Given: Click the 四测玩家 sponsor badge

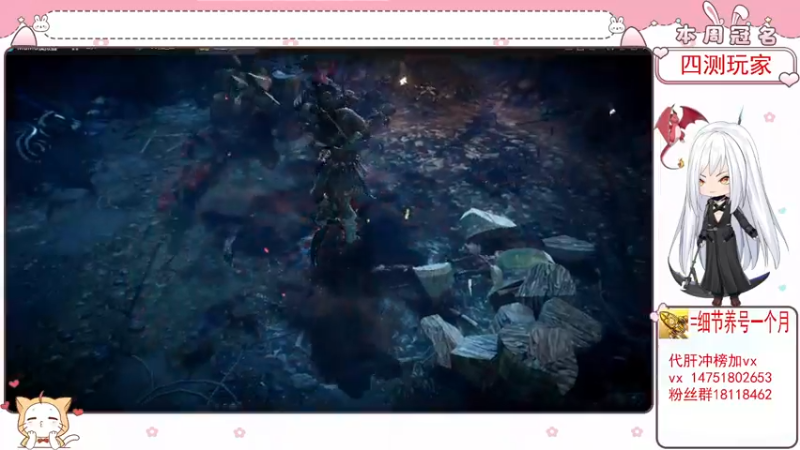Looking at the screenshot, I should [x=726, y=65].
